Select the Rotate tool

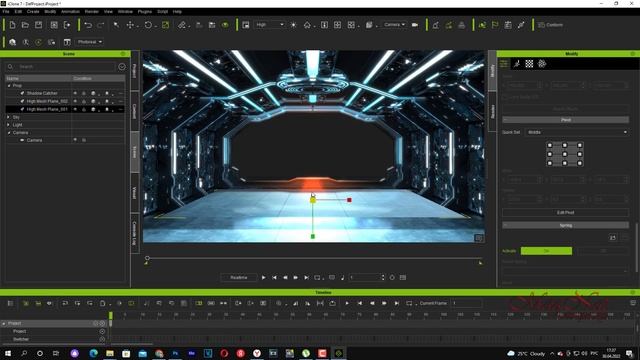point(148,25)
